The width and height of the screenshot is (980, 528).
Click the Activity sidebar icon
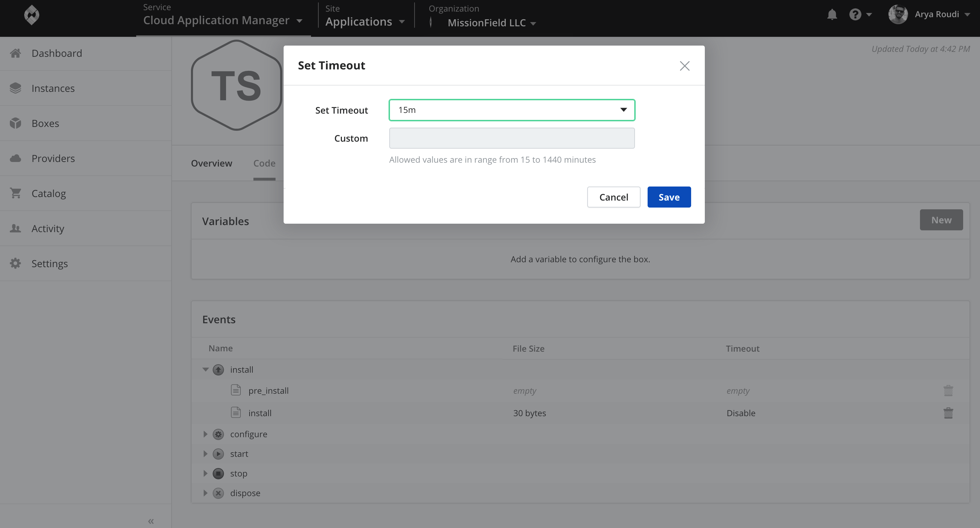point(16,228)
